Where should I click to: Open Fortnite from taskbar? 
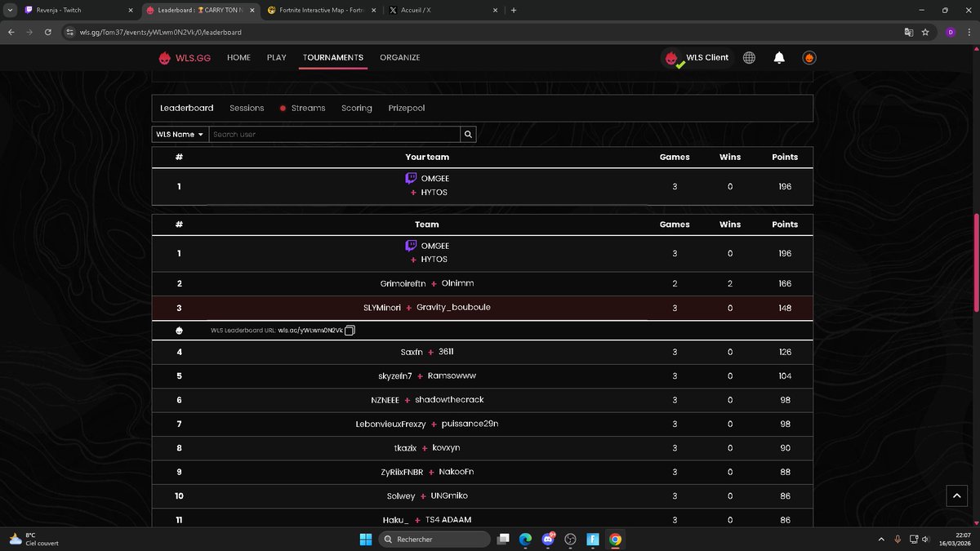click(x=593, y=539)
